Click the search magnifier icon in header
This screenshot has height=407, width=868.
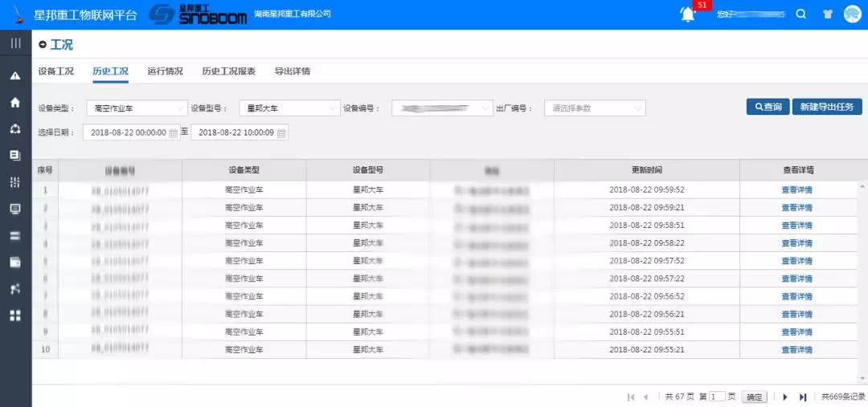click(x=800, y=14)
